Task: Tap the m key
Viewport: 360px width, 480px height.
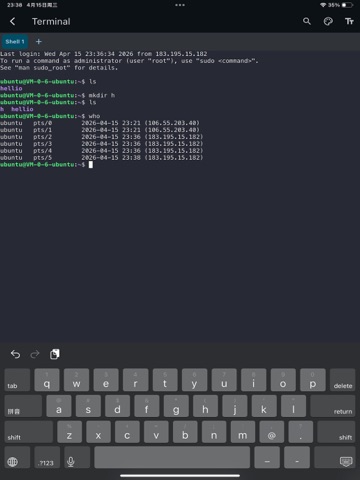Action: point(243,432)
